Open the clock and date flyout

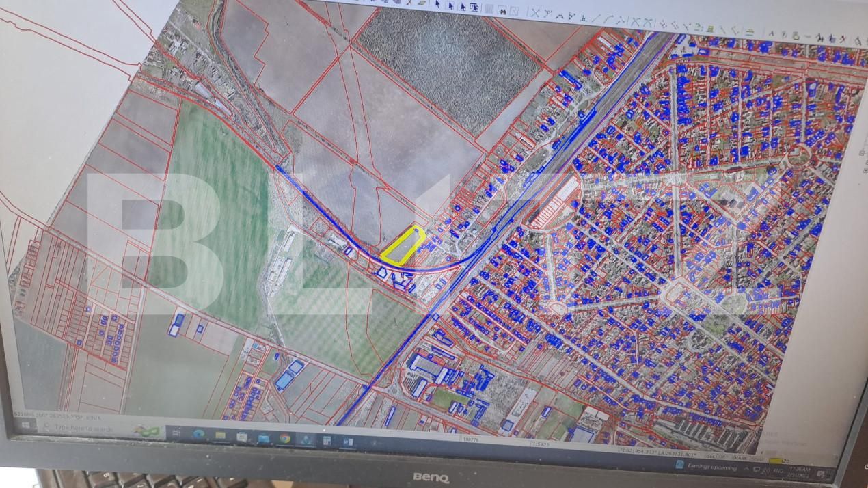801,472
